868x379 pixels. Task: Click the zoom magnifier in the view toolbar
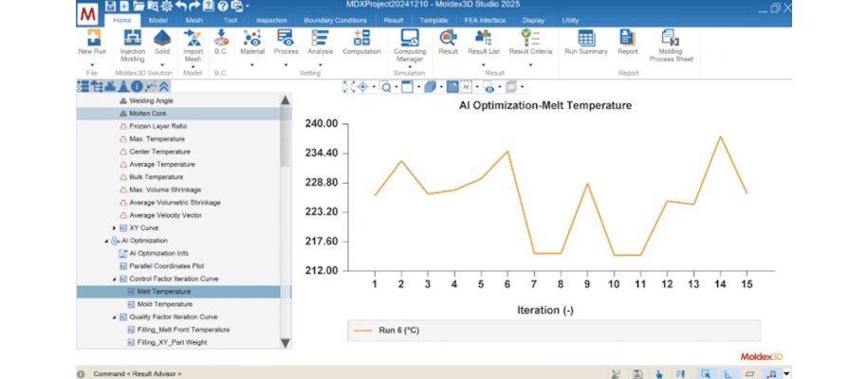pos(387,87)
